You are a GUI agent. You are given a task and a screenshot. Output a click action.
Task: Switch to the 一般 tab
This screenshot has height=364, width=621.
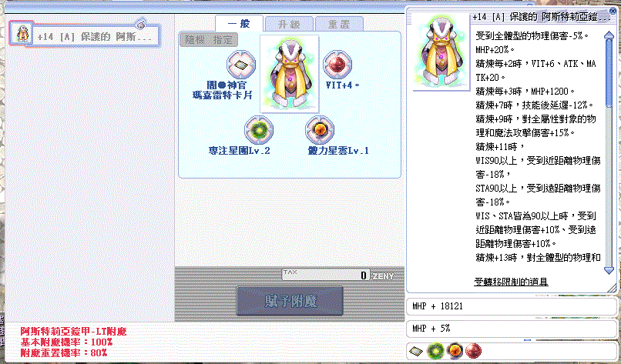tap(239, 24)
